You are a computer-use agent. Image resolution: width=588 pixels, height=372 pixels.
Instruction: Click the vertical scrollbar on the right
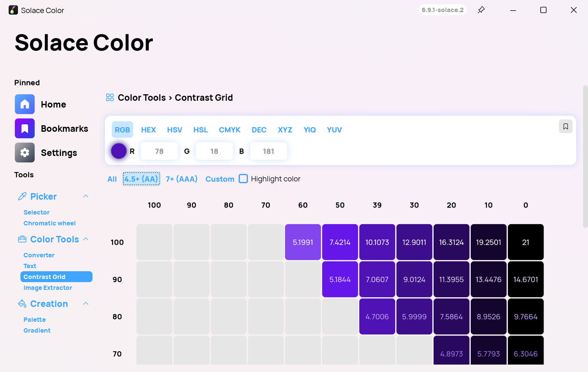[585, 156]
